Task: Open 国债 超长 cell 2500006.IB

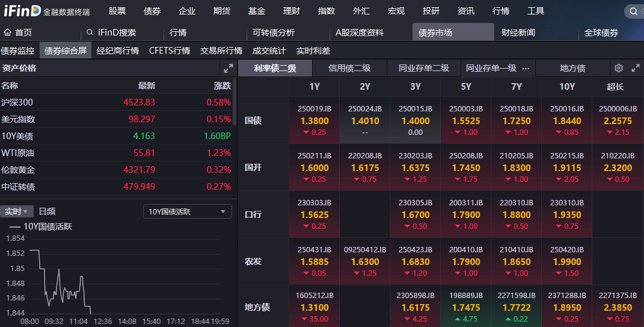Action: click(618, 120)
